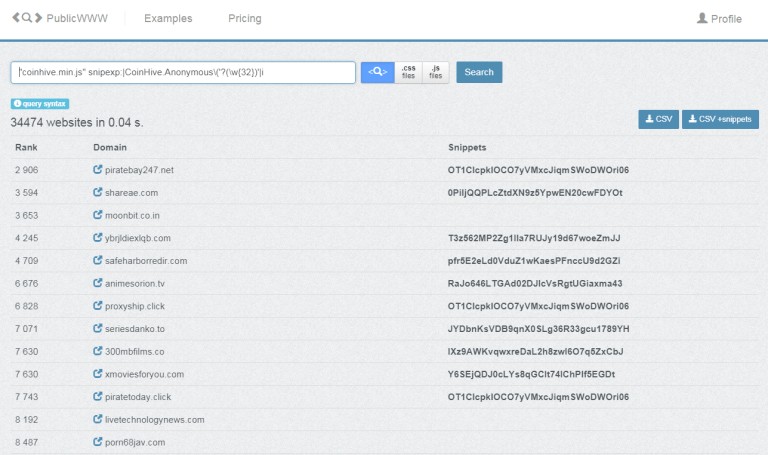Select snippet starting with pfr5E2eLd0Vdu
This screenshot has height=455, width=768.
tap(534, 261)
